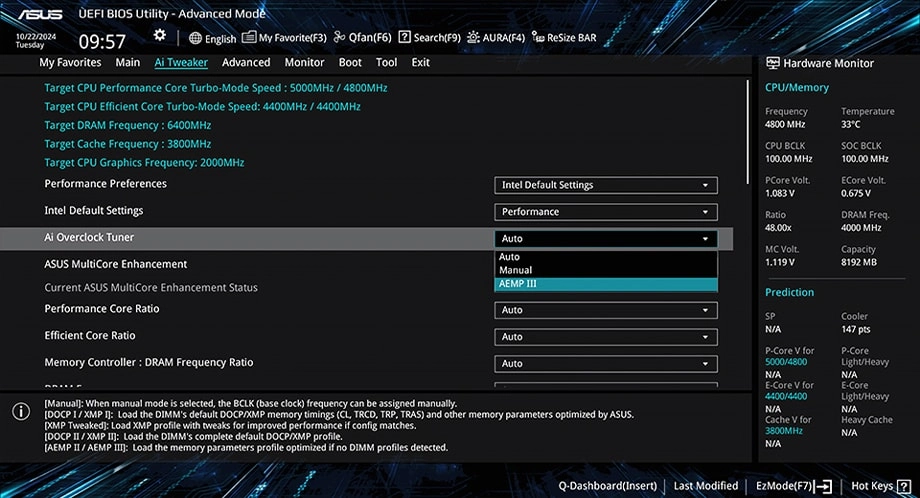
Task: Switch to EzMode(F7)
Action: click(x=793, y=486)
